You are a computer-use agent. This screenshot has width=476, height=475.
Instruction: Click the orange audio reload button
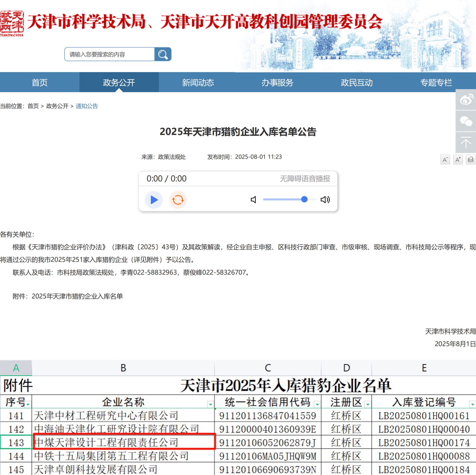coord(178,200)
